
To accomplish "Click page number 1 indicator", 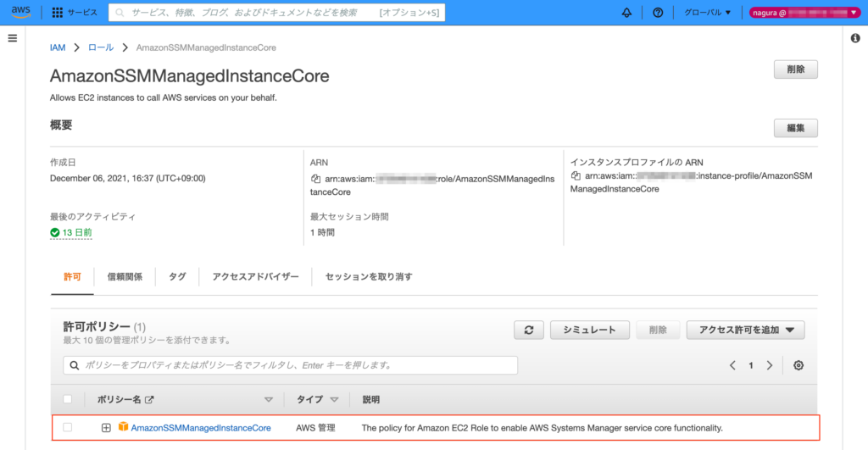I will 751,365.
